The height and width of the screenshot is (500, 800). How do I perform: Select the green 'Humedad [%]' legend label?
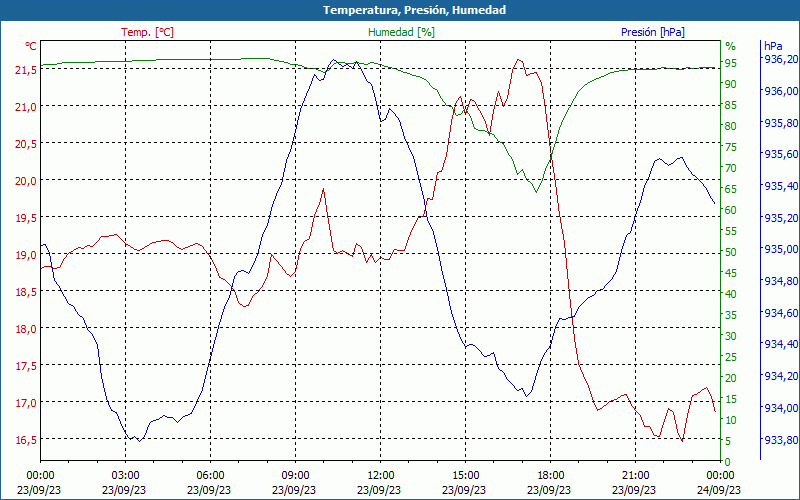click(401, 32)
